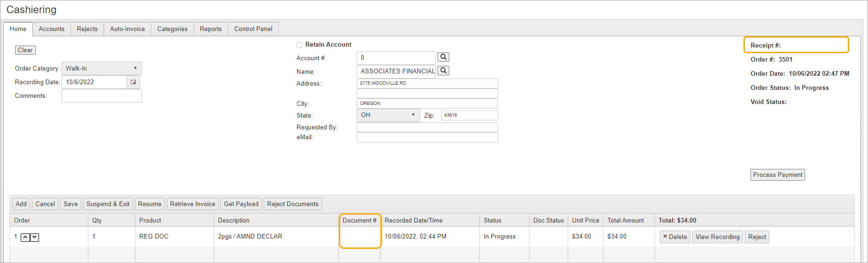The height and width of the screenshot is (263, 868).
Task: Open the Recording Date calendar picker
Action: [133, 82]
